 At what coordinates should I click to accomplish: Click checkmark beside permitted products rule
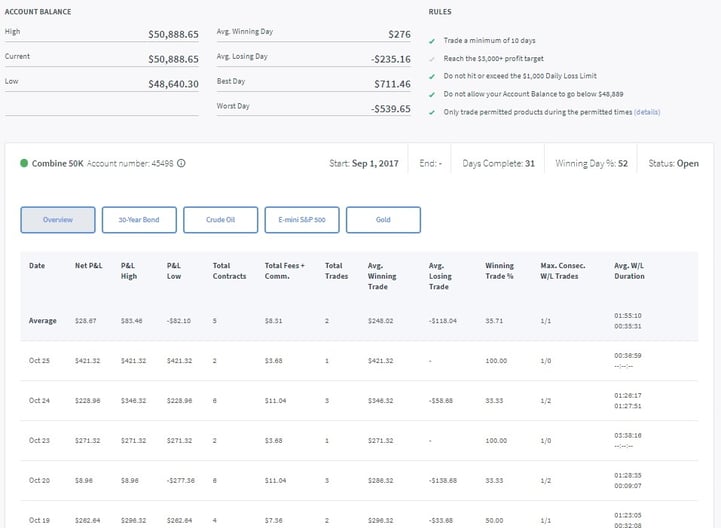[431, 113]
